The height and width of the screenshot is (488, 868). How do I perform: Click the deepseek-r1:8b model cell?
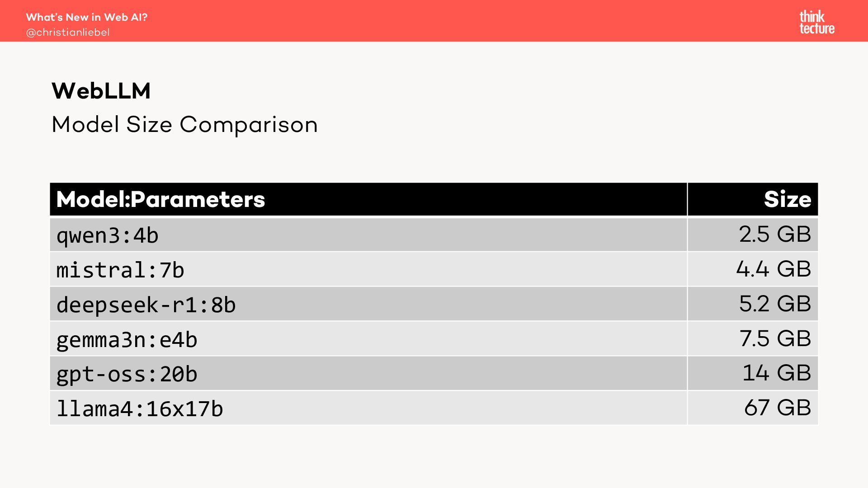coord(146,305)
